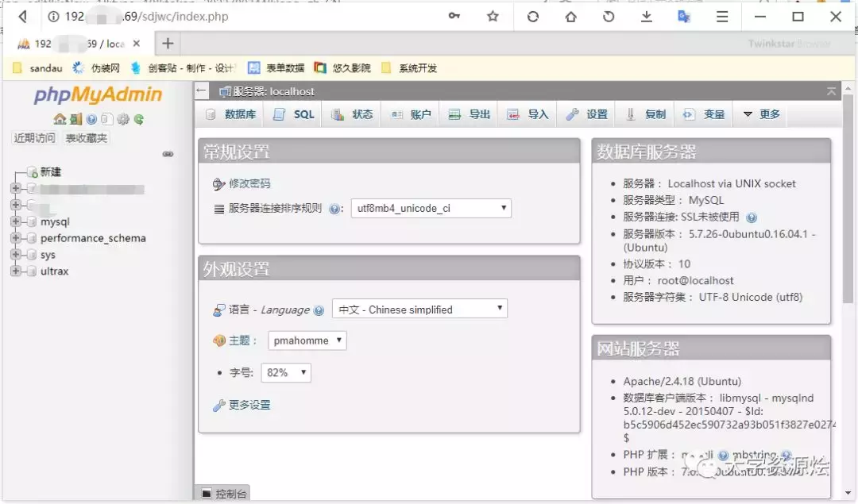
Task: Click help icon next to 服务器连接排序规则
Action: click(334, 209)
